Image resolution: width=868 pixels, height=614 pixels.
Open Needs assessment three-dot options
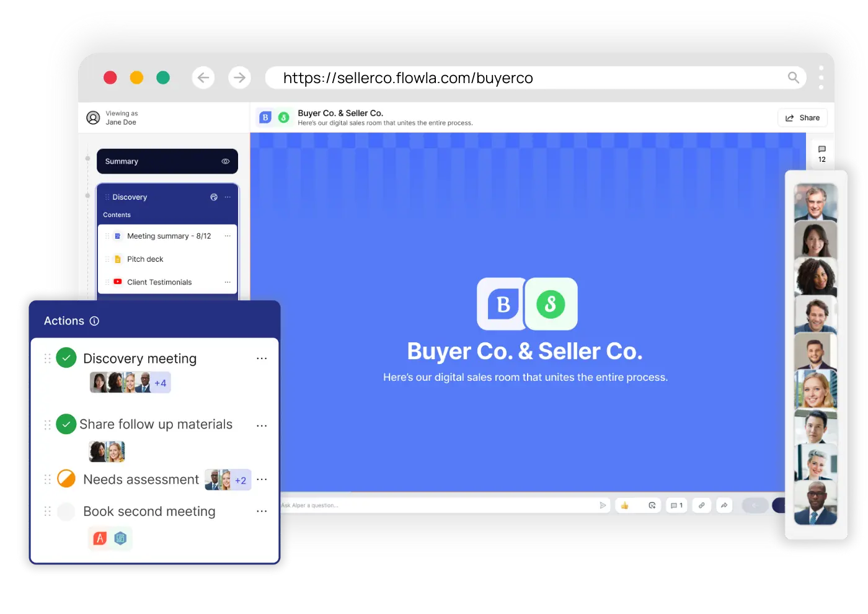(x=262, y=479)
